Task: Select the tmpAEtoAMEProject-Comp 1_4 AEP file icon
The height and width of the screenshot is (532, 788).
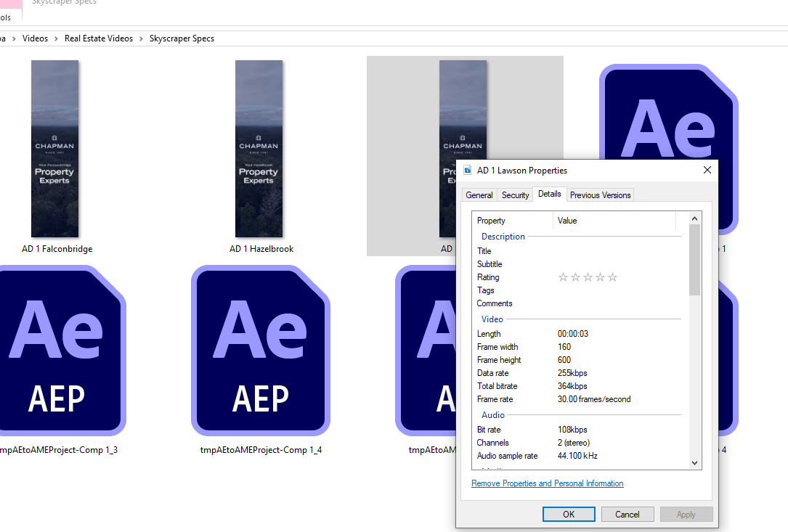Action: tap(261, 351)
